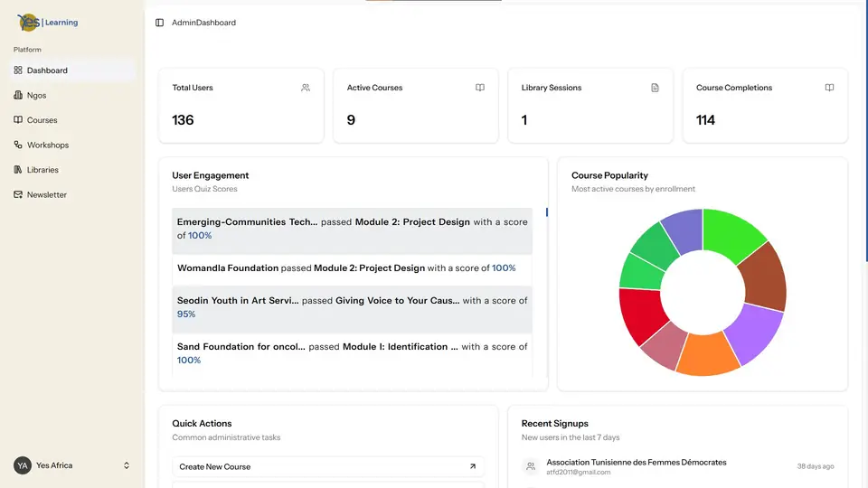The height and width of the screenshot is (488, 868).
Task: Open the Dashboard menu item
Action: (73, 70)
